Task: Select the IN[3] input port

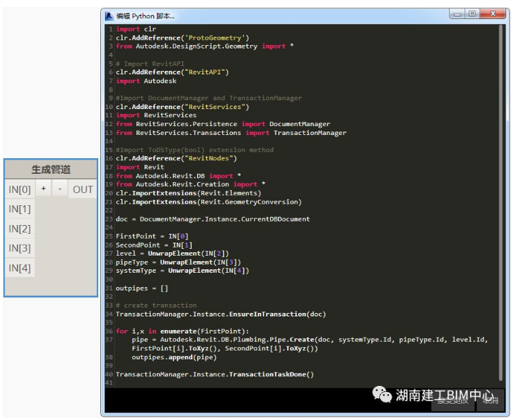Action: point(20,248)
